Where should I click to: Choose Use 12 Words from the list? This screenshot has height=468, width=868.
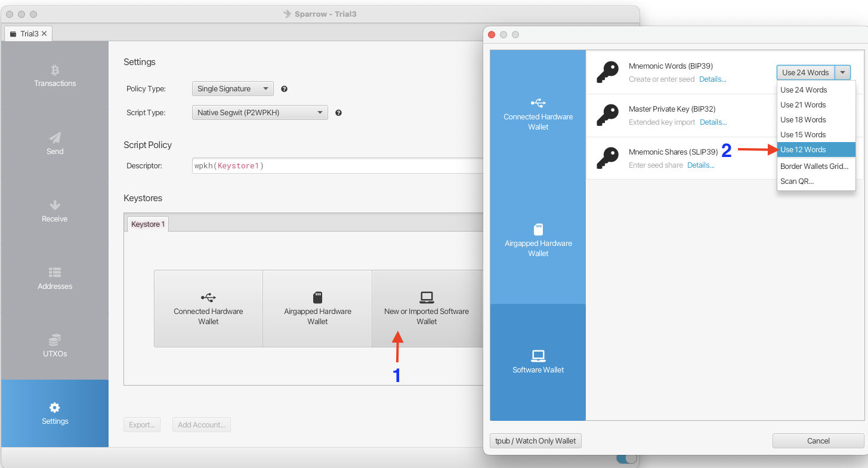tap(816, 149)
